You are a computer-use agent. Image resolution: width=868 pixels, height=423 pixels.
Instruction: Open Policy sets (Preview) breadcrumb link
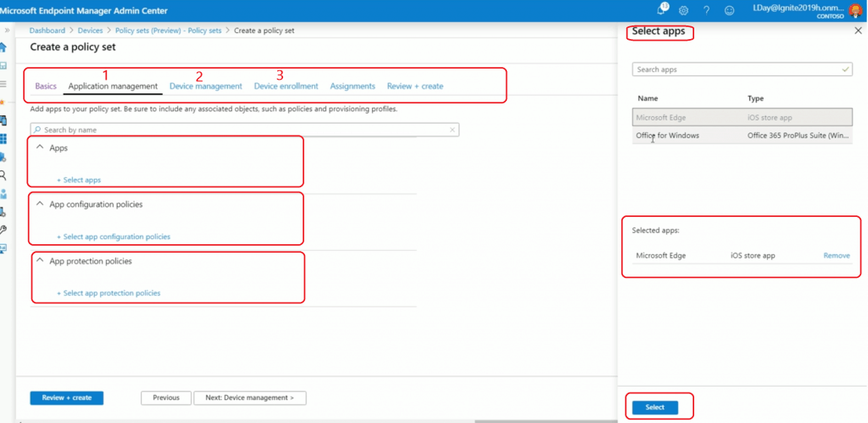[169, 31]
